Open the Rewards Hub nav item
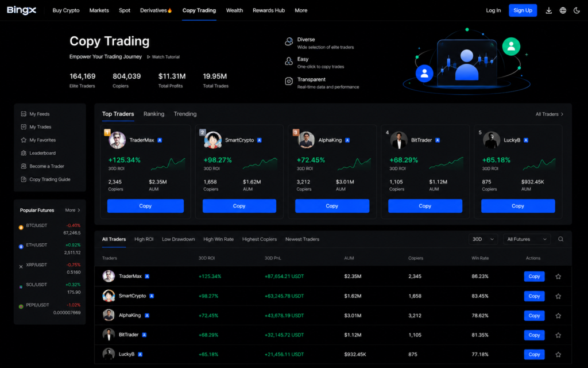 point(269,10)
